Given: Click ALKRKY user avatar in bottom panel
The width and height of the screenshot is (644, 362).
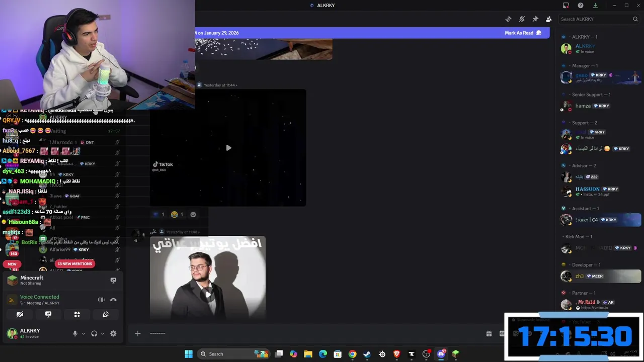Looking at the screenshot, I should pyautogui.click(x=12, y=333).
